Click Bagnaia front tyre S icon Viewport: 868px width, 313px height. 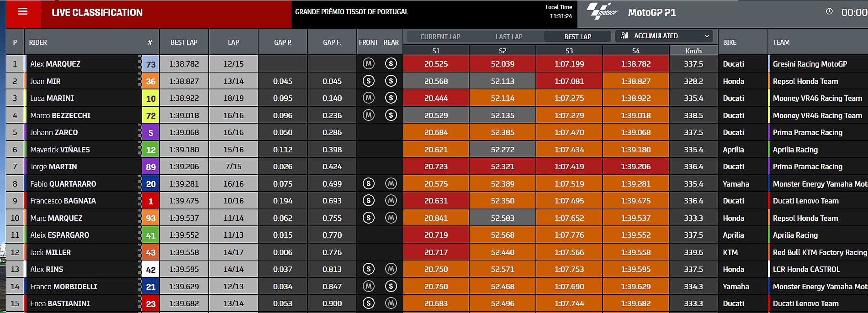369,201
